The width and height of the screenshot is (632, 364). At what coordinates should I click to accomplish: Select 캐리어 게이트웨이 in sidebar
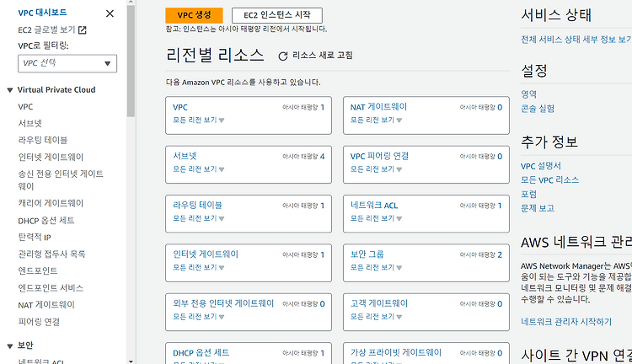pyautogui.click(x=51, y=203)
